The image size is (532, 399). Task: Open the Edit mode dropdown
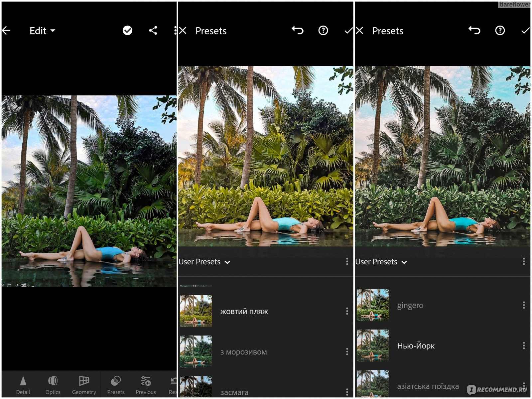coord(42,31)
